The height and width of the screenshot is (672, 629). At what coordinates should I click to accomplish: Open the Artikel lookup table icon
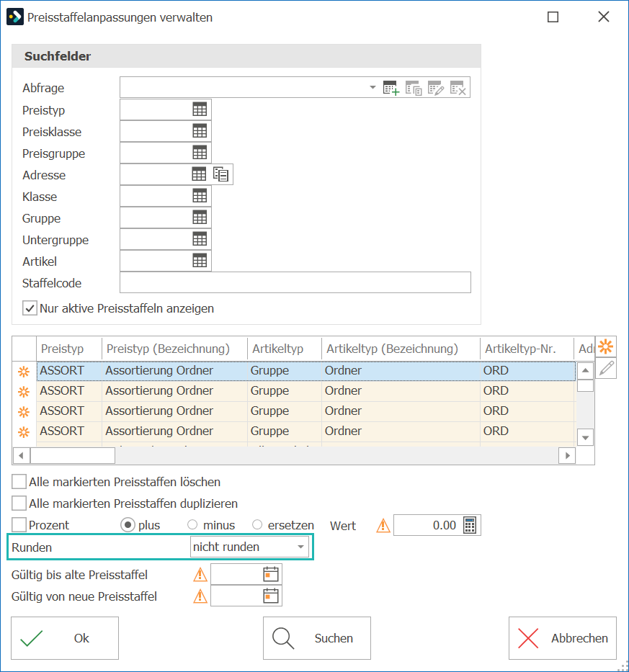coord(200,261)
